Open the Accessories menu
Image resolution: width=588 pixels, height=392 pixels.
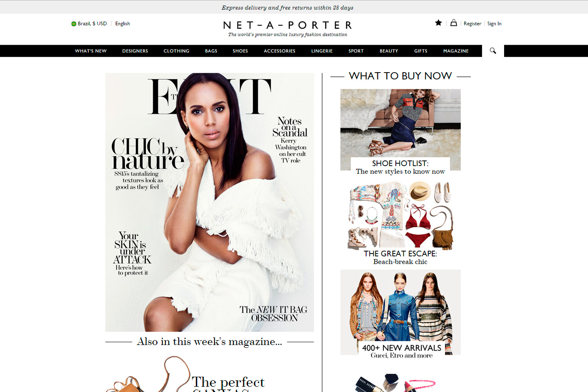(x=279, y=51)
